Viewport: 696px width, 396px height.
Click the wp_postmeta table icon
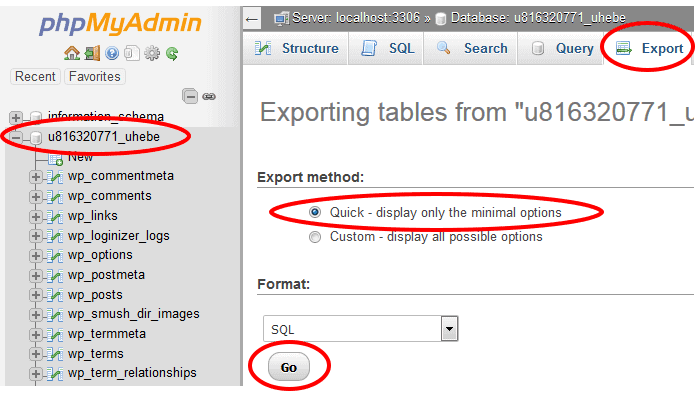tap(55, 276)
